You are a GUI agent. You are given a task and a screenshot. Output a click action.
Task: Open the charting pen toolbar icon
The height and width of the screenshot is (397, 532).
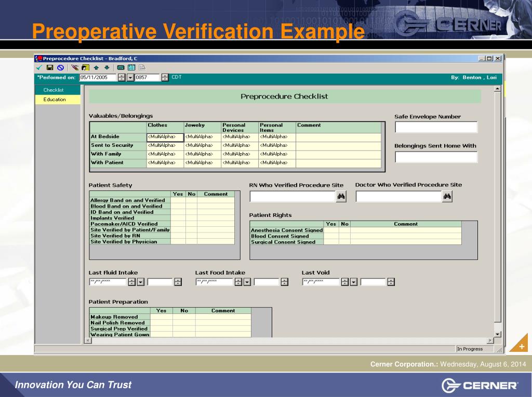pyautogui.click(x=75, y=67)
